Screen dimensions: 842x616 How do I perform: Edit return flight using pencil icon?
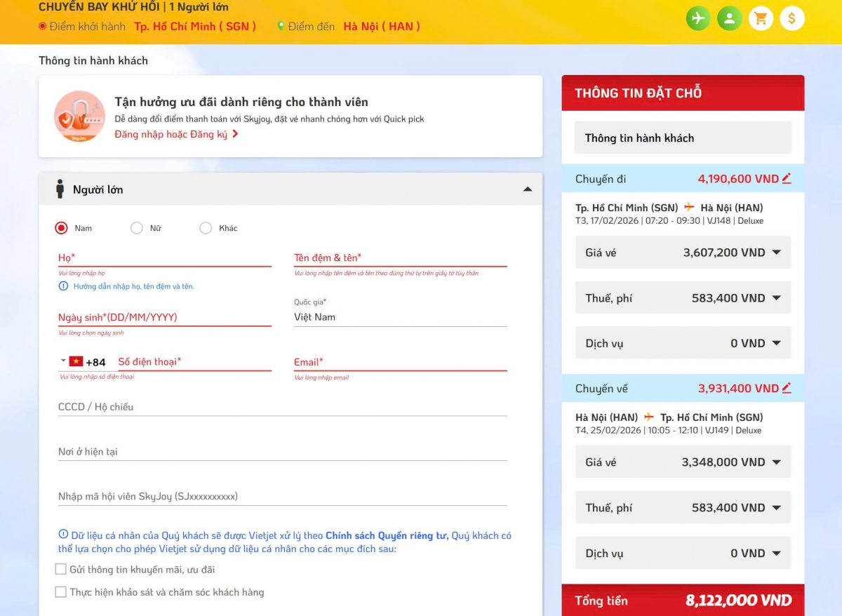coord(787,388)
